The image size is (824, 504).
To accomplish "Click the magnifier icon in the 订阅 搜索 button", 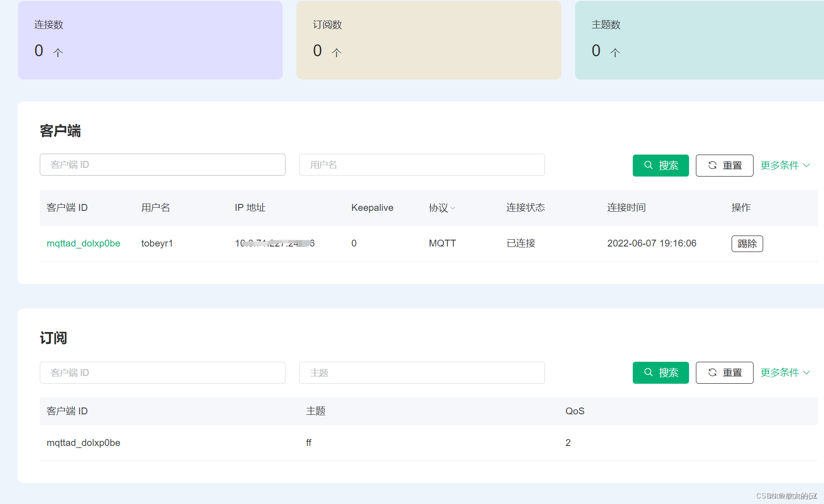I will [648, 372].
